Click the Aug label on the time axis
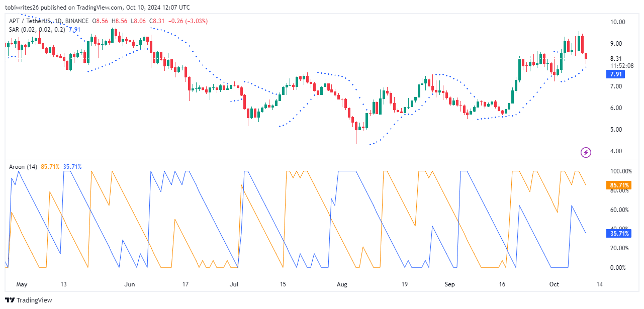The height and width of the screenshot is (309, 644). (342, 284)
